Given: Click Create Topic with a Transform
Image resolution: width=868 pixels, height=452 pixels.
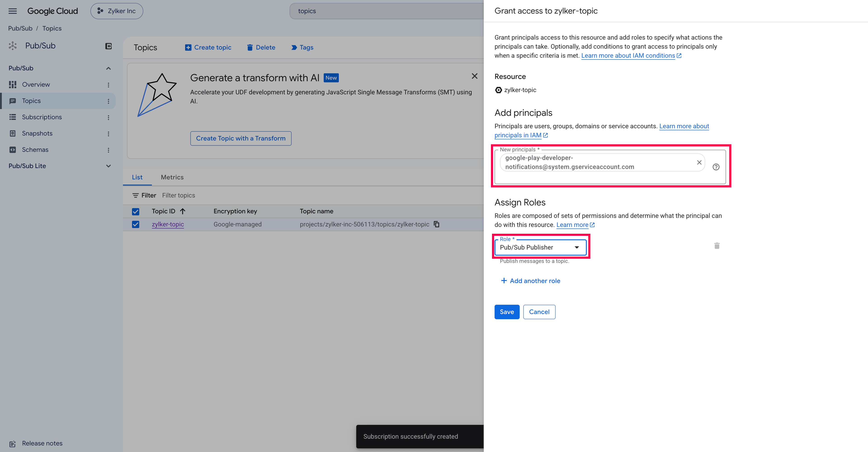Looking at the screenshot, I should coord(241,138).
